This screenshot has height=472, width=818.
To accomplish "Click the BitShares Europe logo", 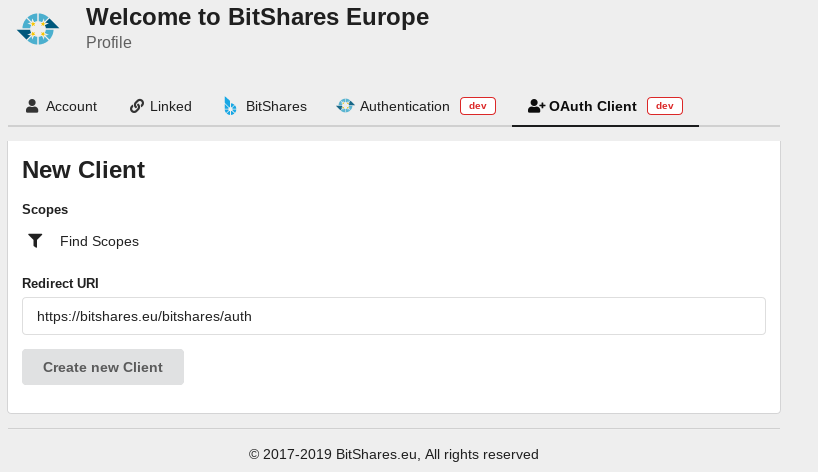I will point(38,29).
